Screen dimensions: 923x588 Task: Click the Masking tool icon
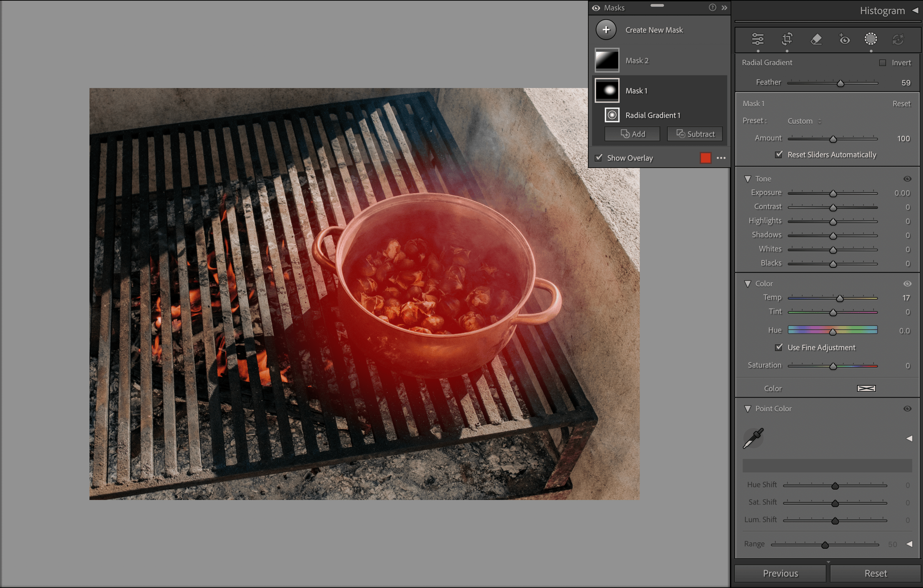click(x=871, y=39)
